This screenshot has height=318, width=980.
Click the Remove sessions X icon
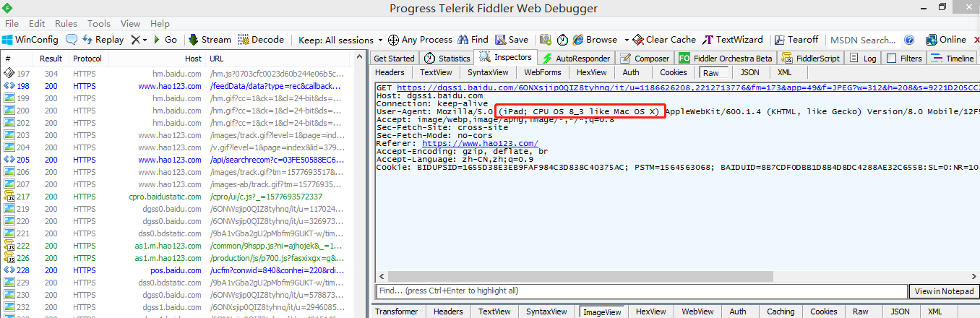pos(135,40)
